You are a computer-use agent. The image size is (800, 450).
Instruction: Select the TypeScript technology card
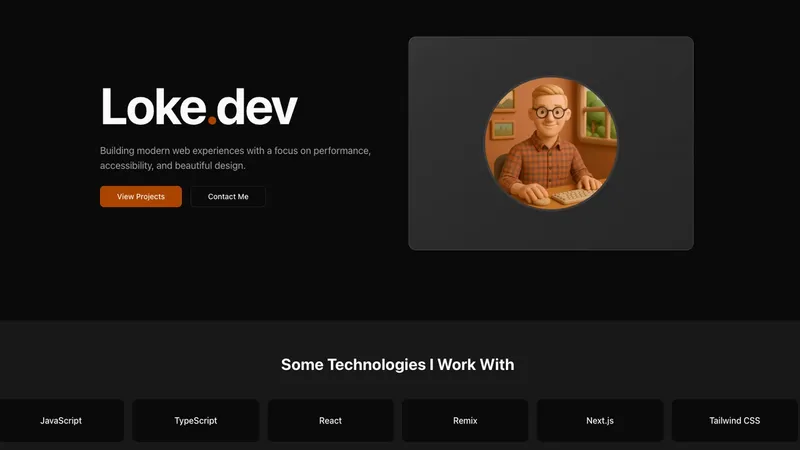coord(195,420)
